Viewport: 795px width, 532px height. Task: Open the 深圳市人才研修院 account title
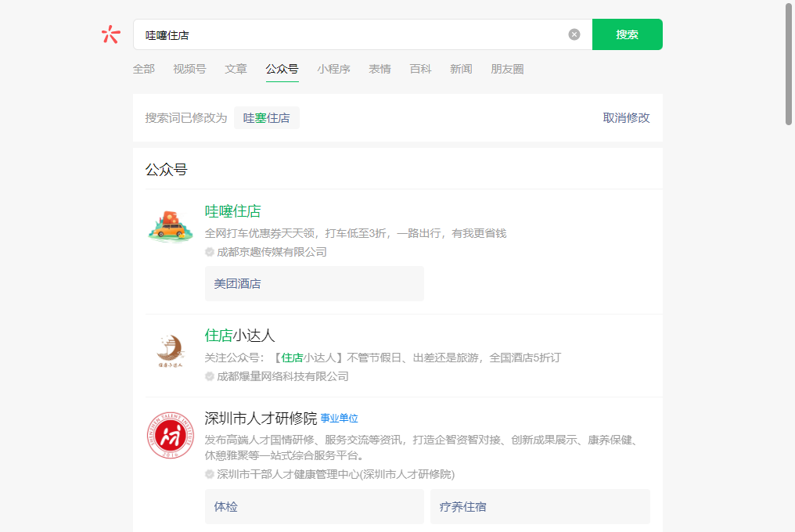tap(261, 419)
